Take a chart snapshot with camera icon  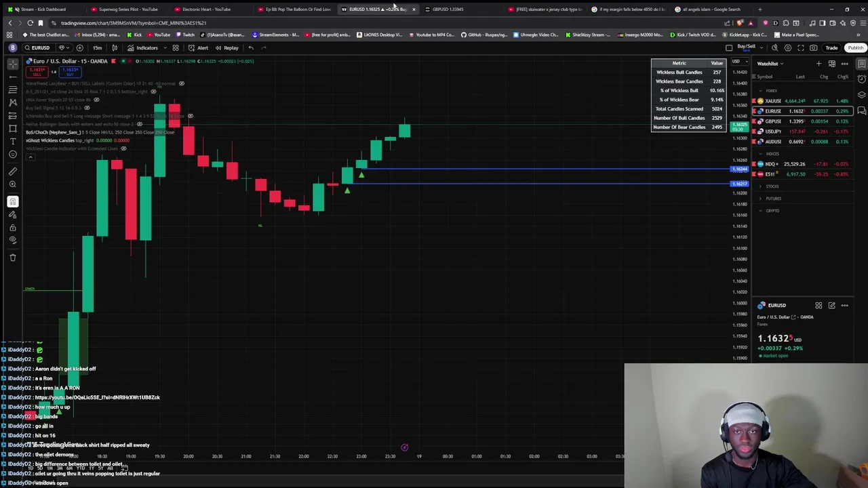point(813,47)
